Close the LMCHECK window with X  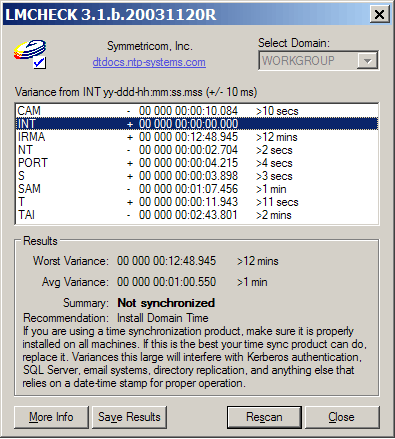(x=379, y=14)
